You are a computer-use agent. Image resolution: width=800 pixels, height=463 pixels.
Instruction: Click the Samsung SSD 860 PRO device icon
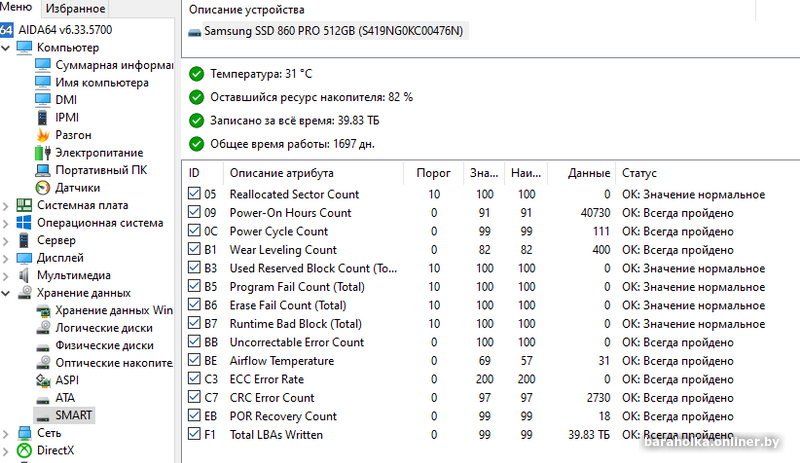click(194, 32)
